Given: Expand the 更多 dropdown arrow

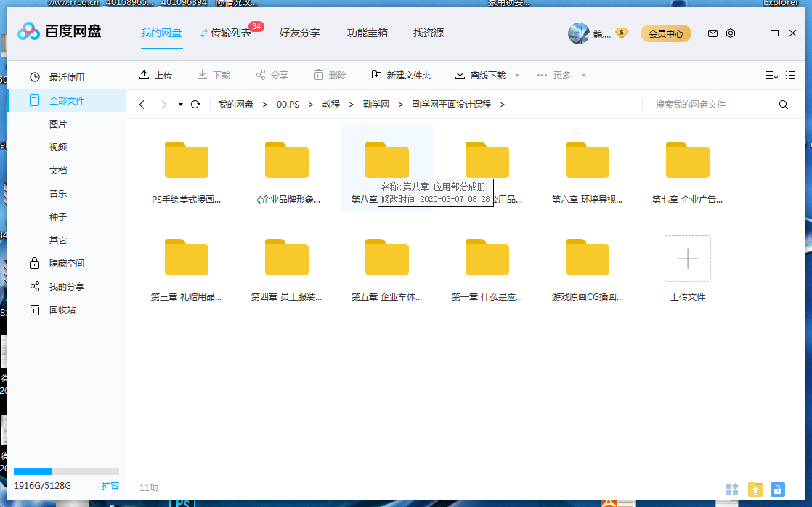Looking at the screenshot, I should coord(584,76).
